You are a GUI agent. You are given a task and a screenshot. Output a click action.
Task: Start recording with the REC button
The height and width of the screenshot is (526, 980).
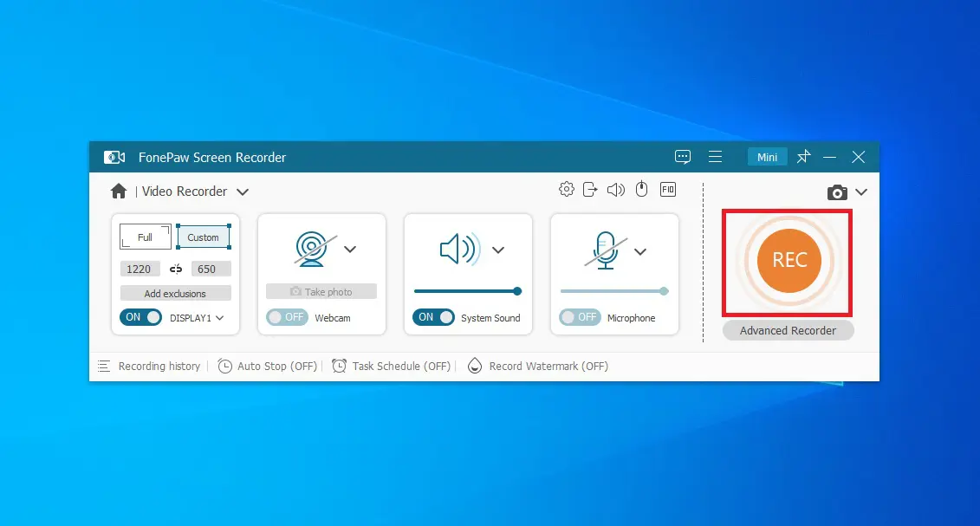(x=789, y=261)
